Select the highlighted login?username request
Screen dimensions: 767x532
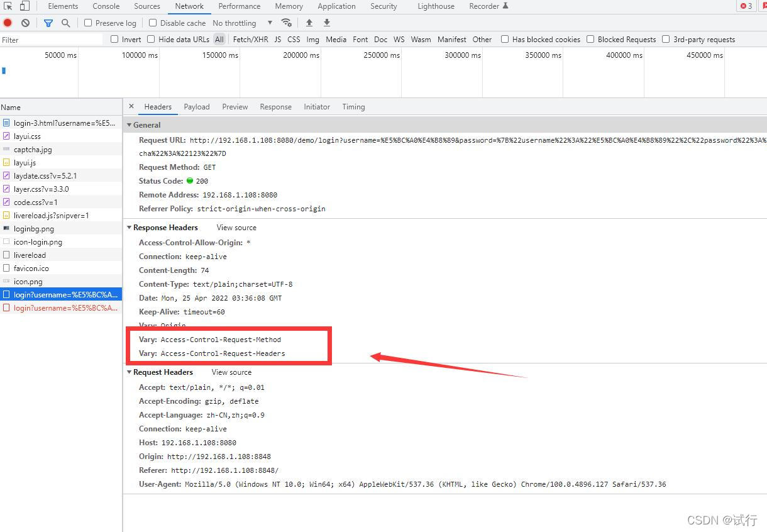[61, 294]
